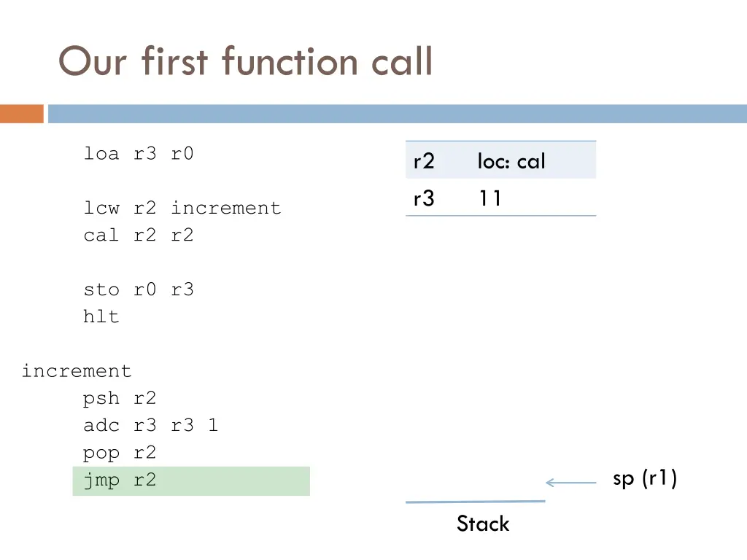Select the 'pop r2' instruction
Viewport: 747px width, 560px height.
click(x=120, y=454)
